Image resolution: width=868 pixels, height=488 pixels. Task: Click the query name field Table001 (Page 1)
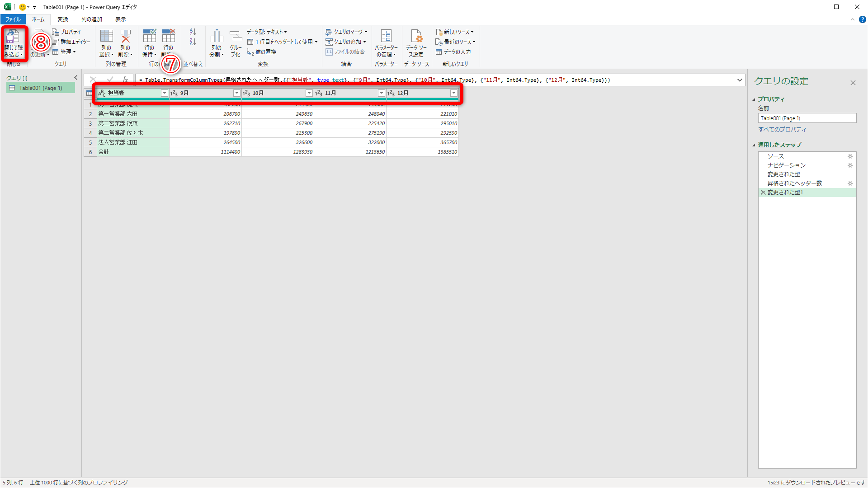tap(807, 118)
